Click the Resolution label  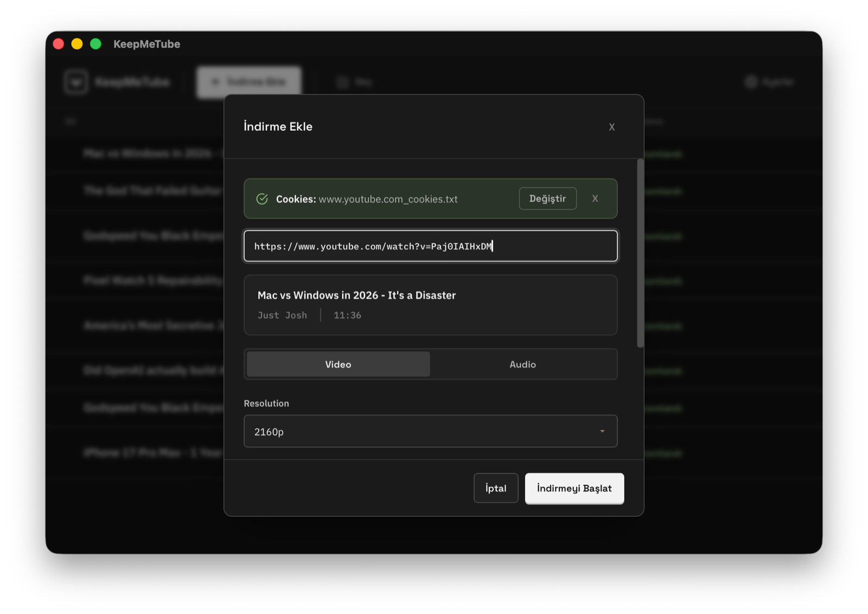coord(266,403)
